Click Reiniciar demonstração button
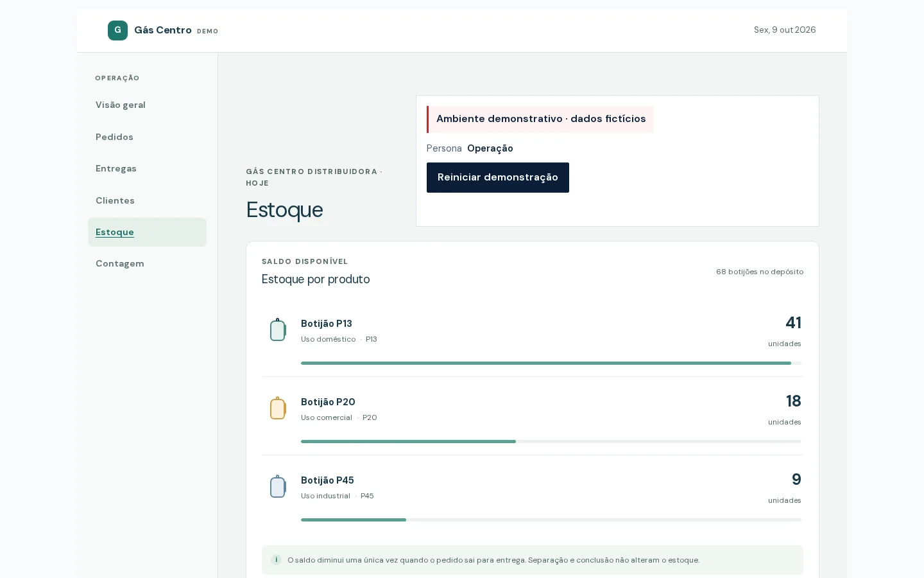The image size is (924, 578). point(498,177)
